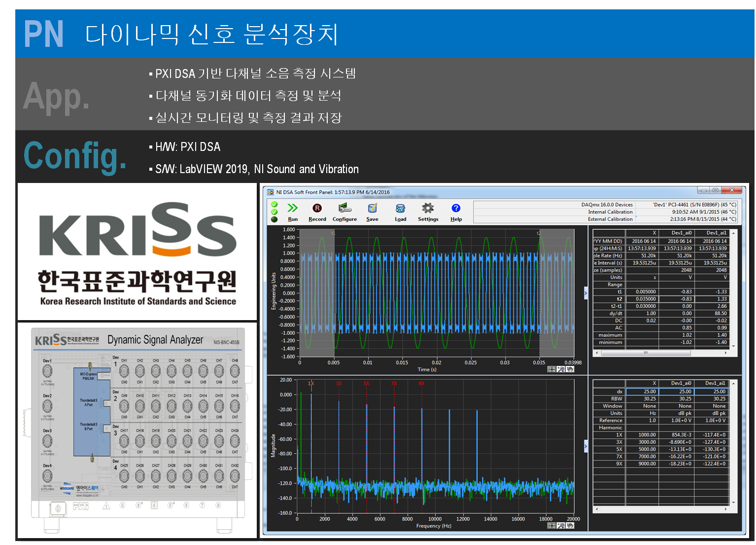Screen dimensions: 756x545
Task: Click the Save icon in the toolbar
Action: click(373, 208)
